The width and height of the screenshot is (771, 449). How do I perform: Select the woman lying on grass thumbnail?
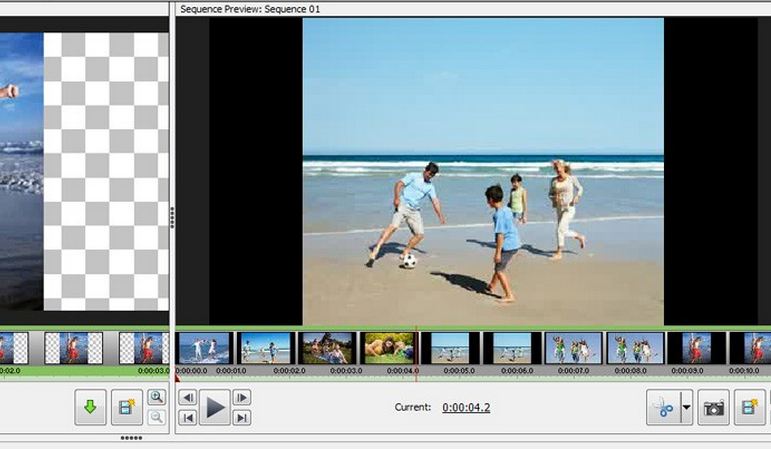pos(388,348)
